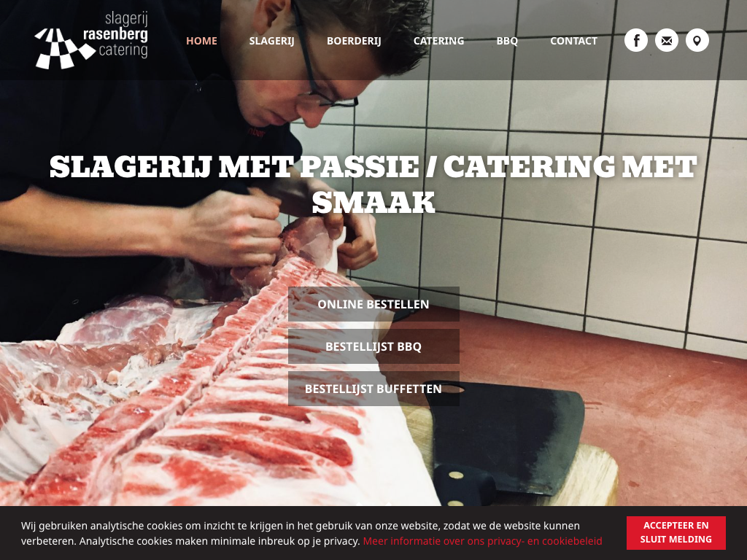Image resolution: width=747 pixels, height=560 pixels.
Task: Click the Online Bestellen button
Action: 373,304
